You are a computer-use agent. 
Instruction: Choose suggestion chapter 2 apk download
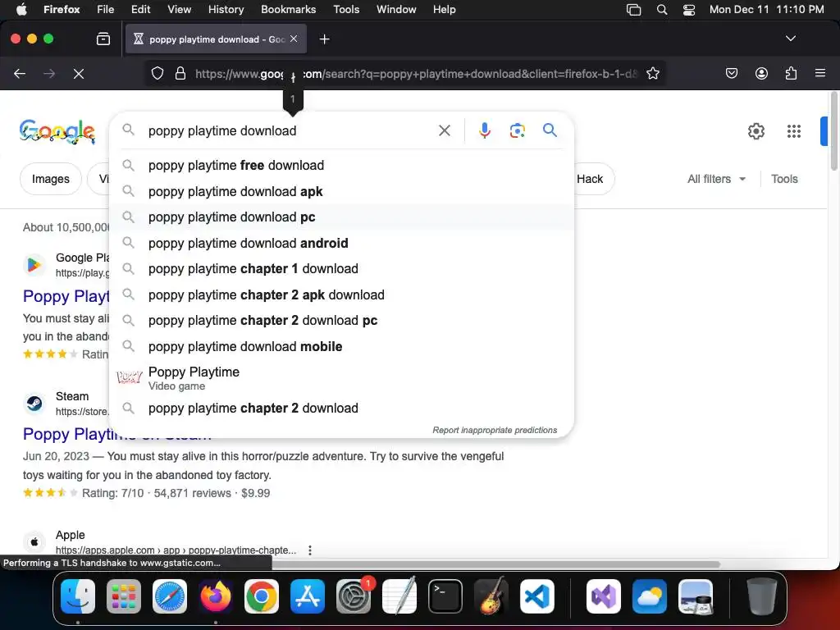click(342, 294)
